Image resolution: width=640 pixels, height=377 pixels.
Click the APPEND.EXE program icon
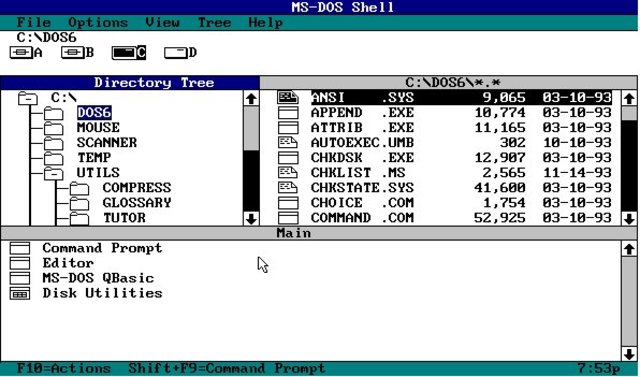pos(288,113)
